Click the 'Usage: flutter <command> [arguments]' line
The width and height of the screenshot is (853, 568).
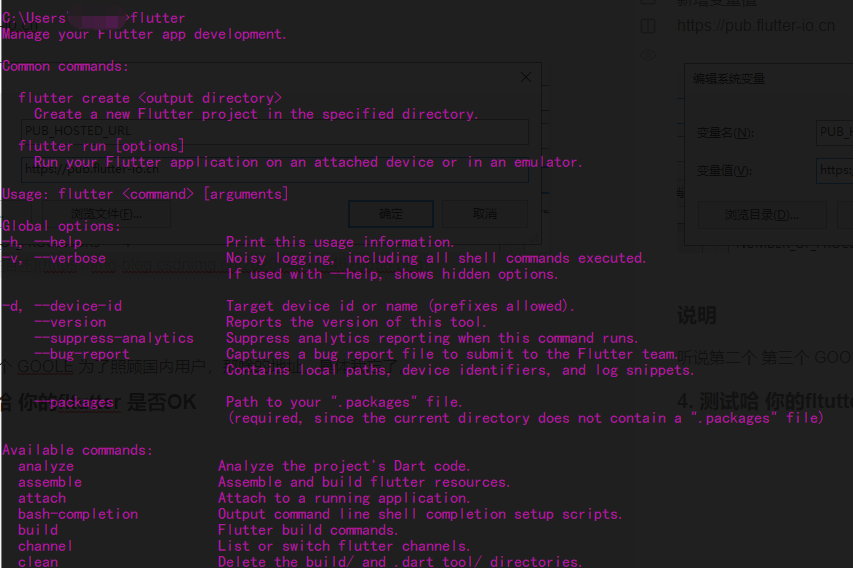(x=145, y=194)
